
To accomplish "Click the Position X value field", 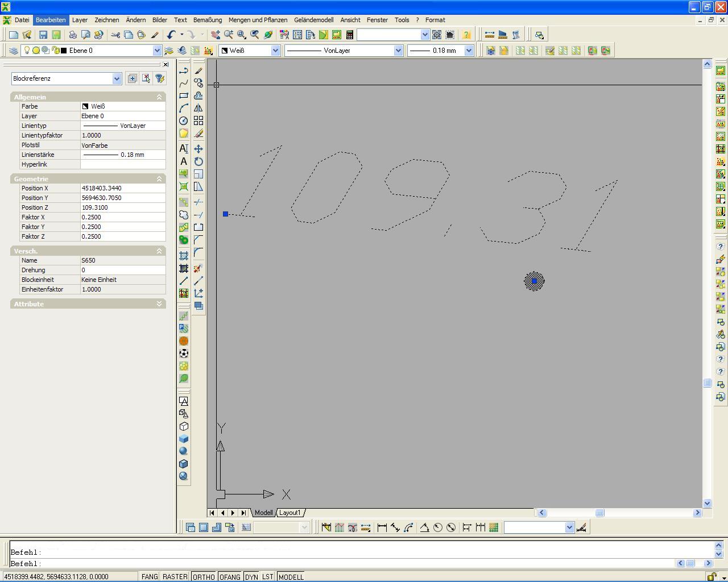I will tap(123, 188).
